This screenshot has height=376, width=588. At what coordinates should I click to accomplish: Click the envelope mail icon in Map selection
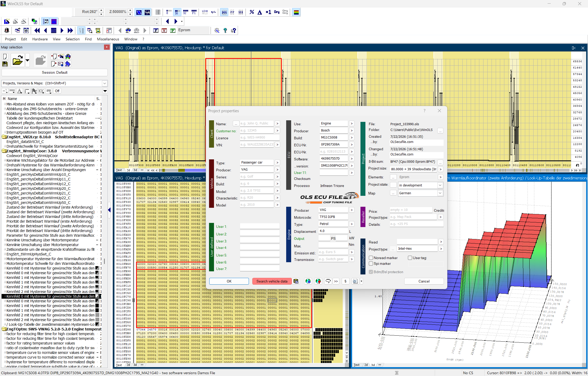(61, 64)
